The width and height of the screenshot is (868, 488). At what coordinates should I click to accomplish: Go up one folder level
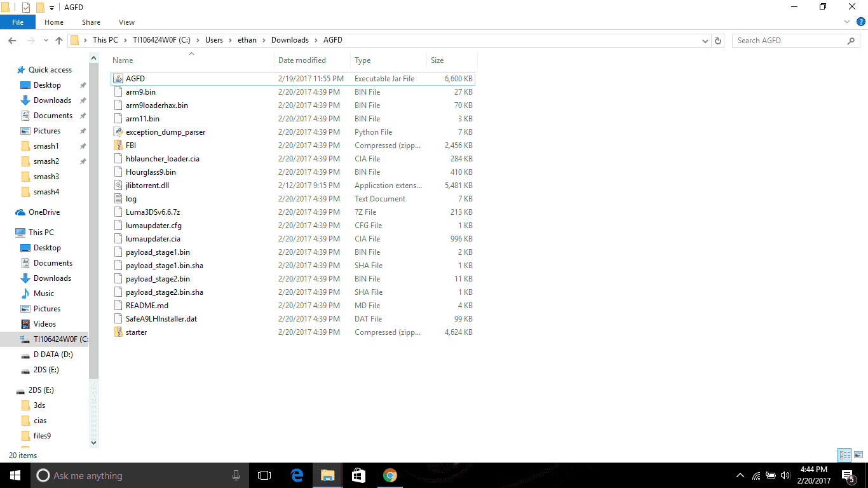59,41
